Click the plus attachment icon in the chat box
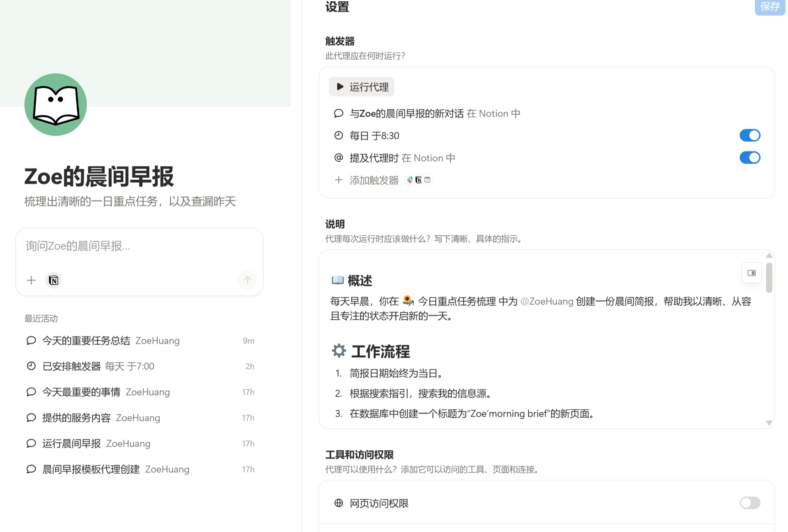 pyautogui.click(x=31, y=280)
